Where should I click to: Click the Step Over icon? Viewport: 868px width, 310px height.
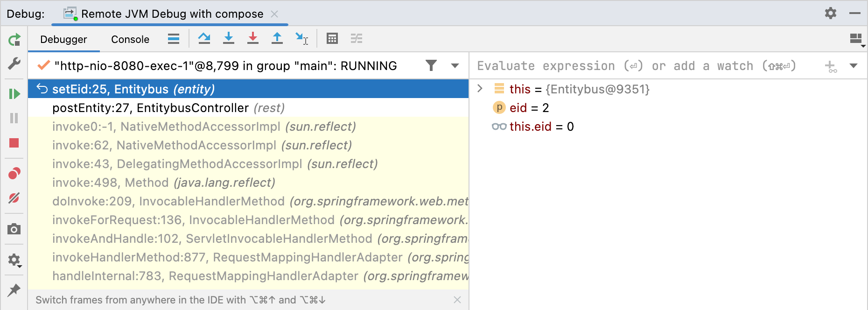point(204,38)
